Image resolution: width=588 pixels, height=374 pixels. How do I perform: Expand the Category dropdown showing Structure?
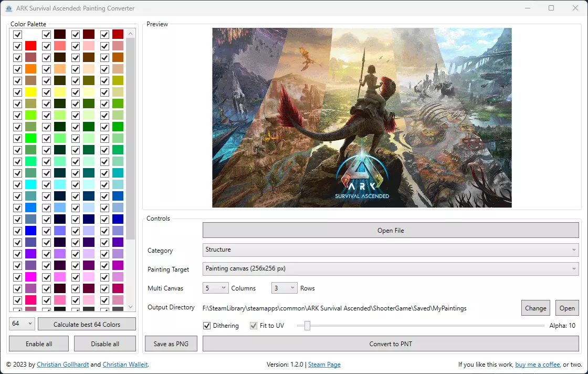pyautogui.click(x=391, y=250)
